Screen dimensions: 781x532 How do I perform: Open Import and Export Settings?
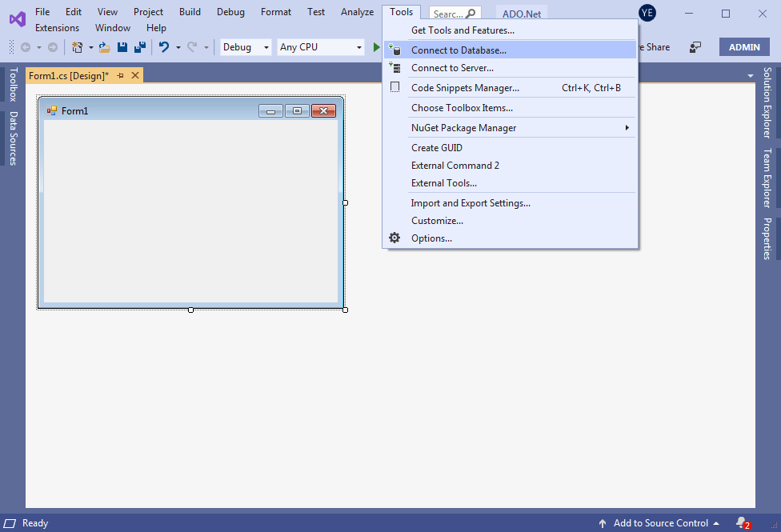[471, 203]
